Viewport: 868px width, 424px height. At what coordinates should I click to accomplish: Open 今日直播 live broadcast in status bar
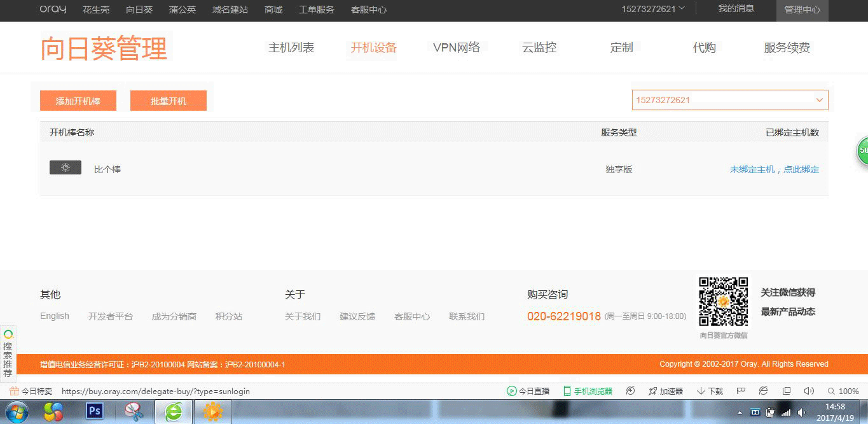tap(528, 391)
